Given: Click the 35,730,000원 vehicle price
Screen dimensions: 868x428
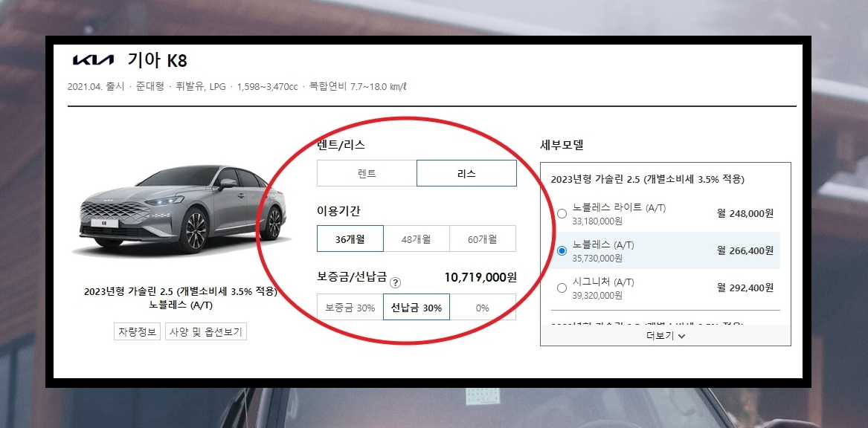Looking at the screenshot, I should click(x=598, y=258).
